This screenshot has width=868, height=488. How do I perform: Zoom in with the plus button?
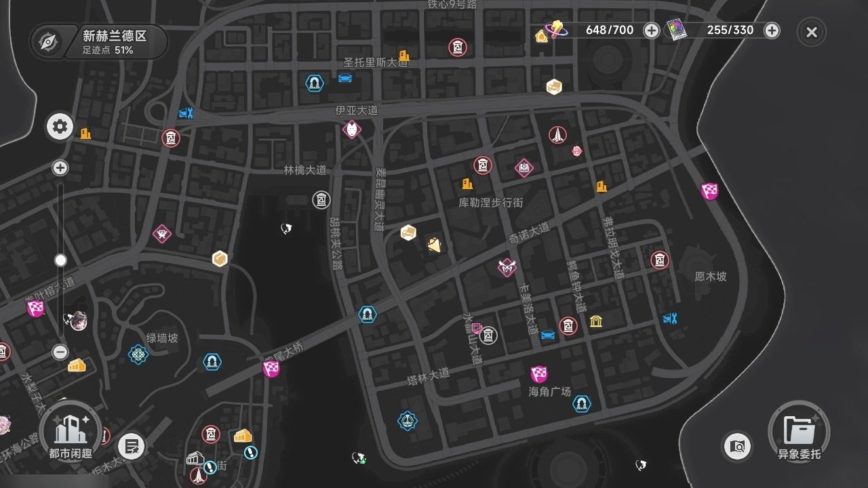pos(60,168)
